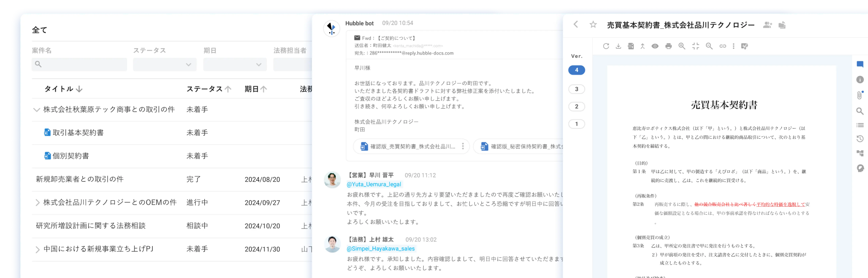Click the @Yuta_Uemura_legal mention
Image resolution: width=868 pixels, height=278 pixels.
(x=374, y=184)
